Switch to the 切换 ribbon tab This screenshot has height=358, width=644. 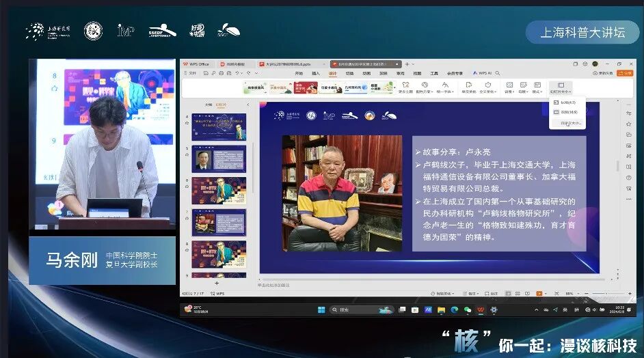tap(349, 74)
